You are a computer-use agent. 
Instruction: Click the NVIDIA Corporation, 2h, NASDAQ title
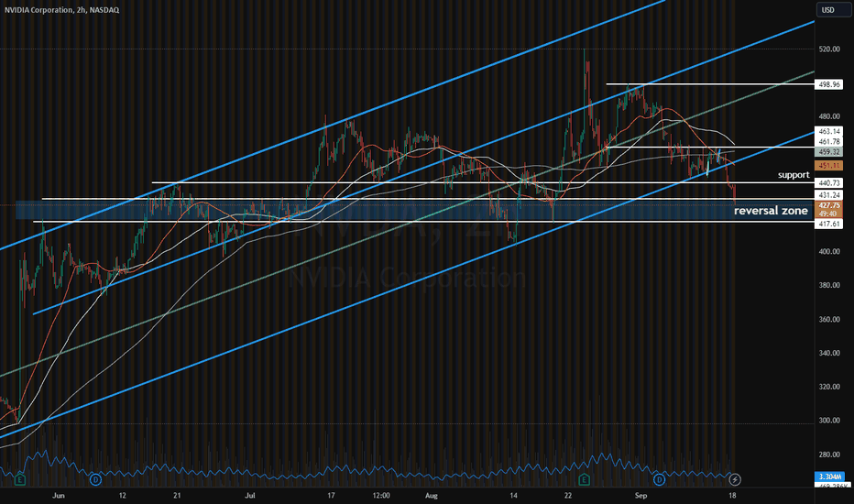tap(61, 10)
